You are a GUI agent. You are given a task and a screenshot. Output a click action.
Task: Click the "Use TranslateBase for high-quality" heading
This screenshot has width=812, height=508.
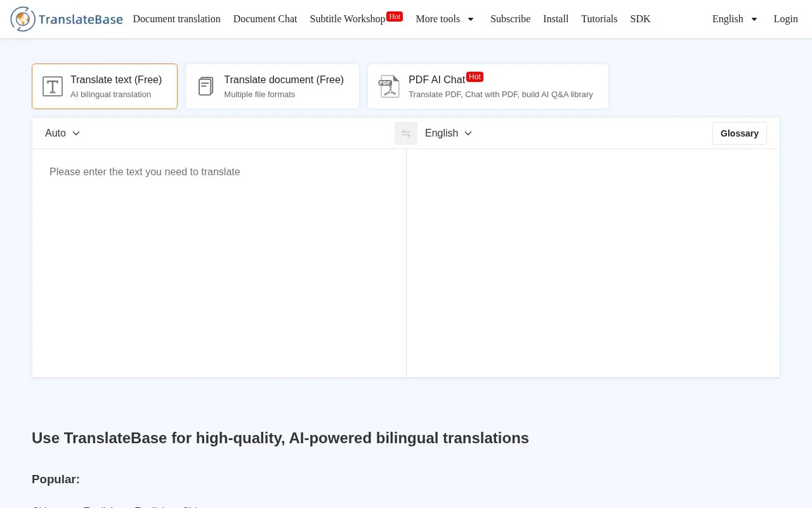click(x=280, y=438)
